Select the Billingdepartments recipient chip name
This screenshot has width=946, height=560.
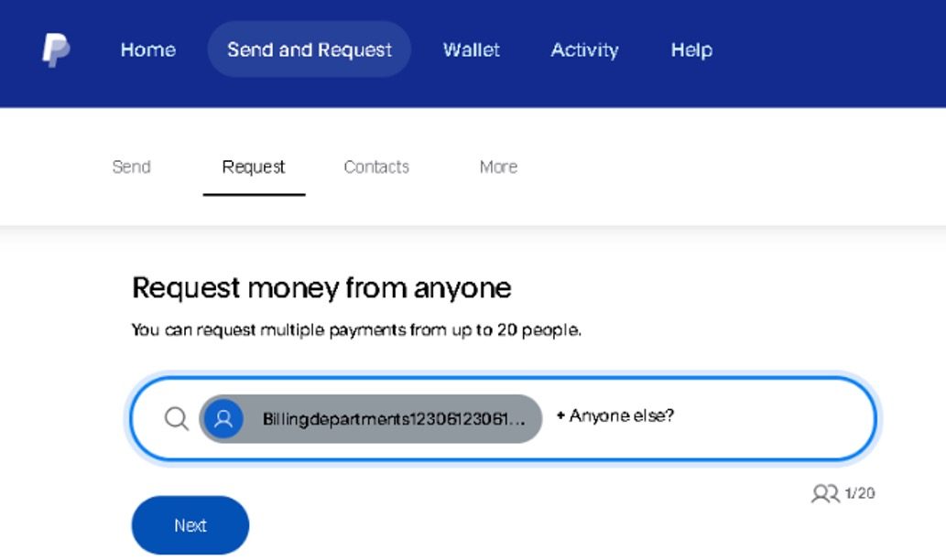pyautogui.click(x=394, y=419)
